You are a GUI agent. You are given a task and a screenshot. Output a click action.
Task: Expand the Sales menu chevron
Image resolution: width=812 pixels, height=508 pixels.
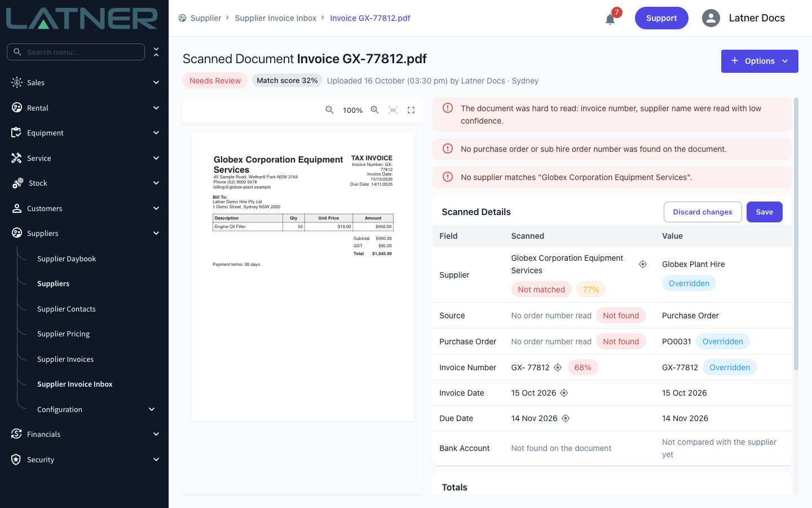tap(156, 82)
